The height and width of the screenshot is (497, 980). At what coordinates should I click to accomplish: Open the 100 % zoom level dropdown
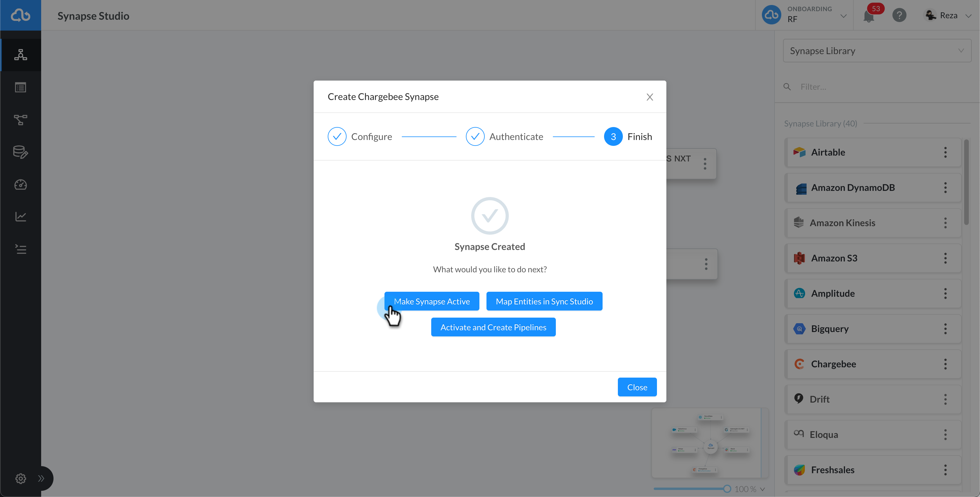click(750, 489)
